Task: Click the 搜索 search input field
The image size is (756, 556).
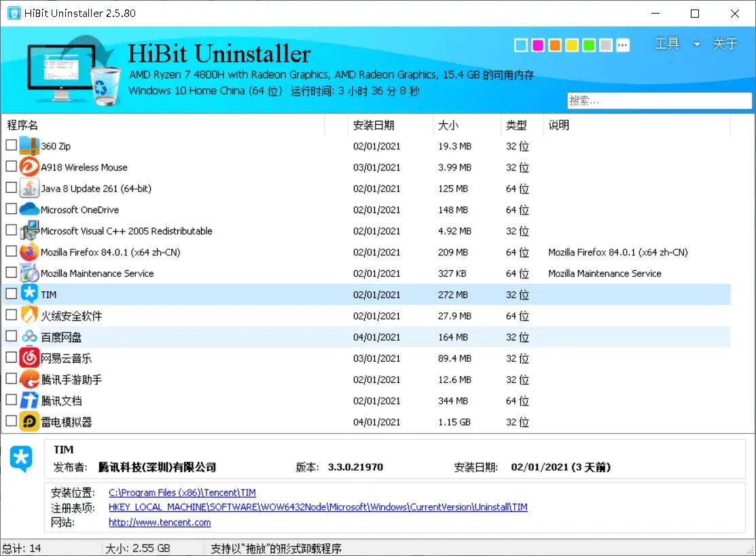Action: tap(659, 100)
